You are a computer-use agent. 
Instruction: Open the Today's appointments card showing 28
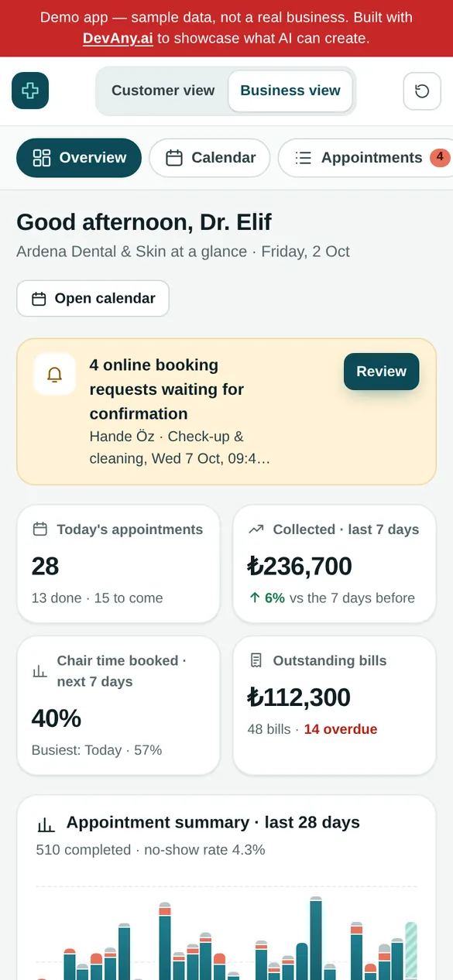click(118, 564)
